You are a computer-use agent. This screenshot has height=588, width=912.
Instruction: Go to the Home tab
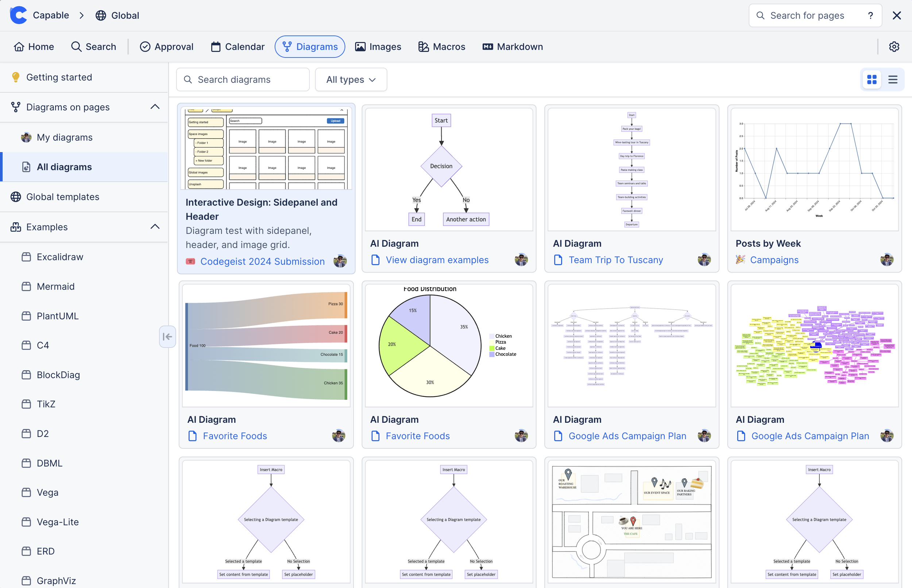pos(34,47)
